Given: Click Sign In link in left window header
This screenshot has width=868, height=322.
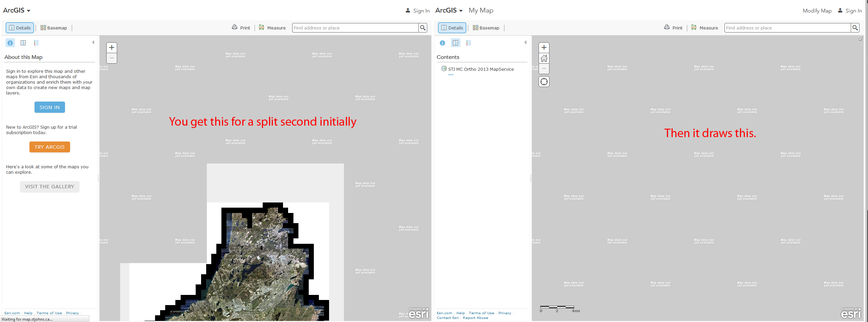Looking at the screenshot, I should coord(418,11).
